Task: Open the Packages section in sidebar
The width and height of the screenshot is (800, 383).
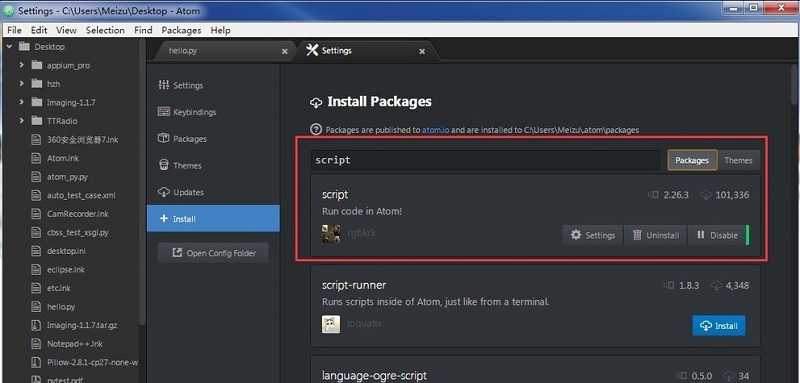Action: click(x=213, y=139)
